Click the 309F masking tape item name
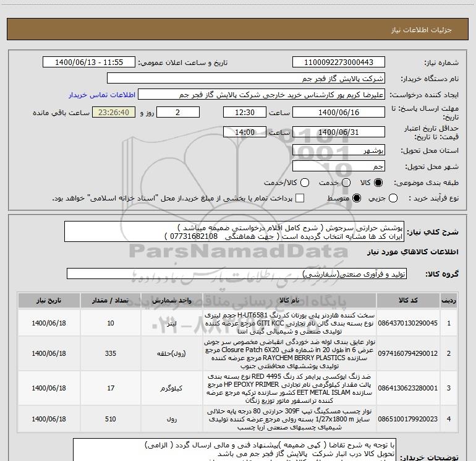The image size is (476, 461). (289, 420)
